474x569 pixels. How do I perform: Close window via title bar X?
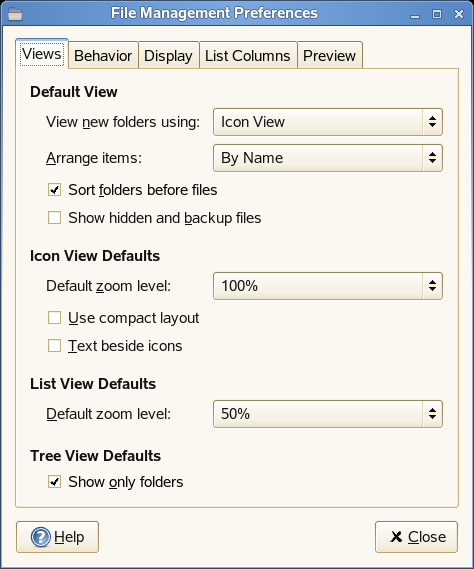click(x=459, y=15)
